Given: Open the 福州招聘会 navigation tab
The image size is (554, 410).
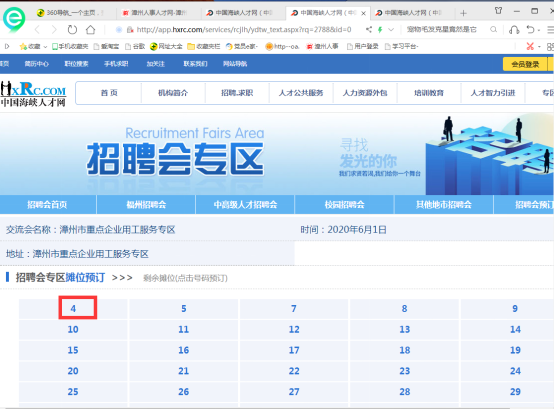Looking at the screenshot, I should [146, 204].
